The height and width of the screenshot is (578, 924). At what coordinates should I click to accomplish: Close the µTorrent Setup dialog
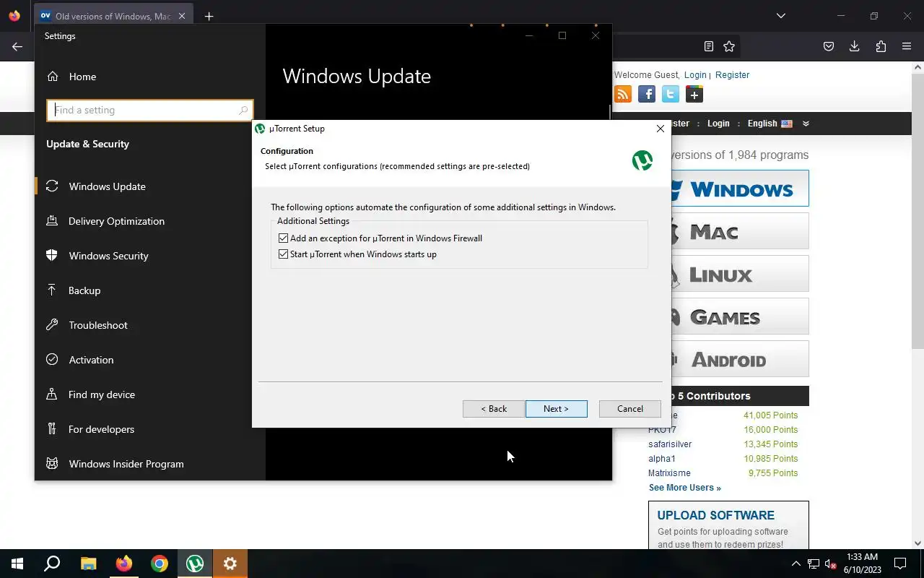pyautogui.click(x=660, y=129)
